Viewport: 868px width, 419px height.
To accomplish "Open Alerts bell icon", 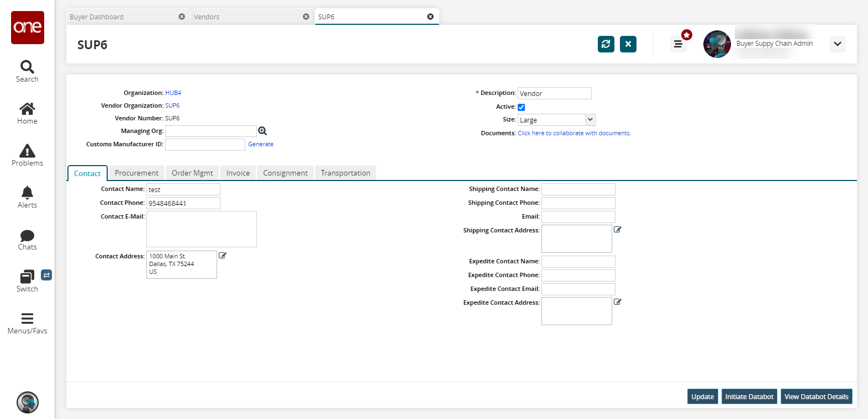I will (27, 193).
